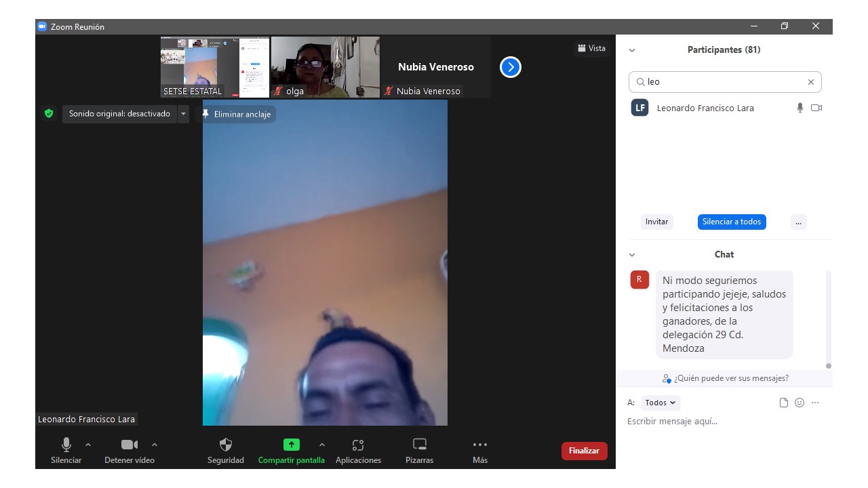Attach a file in chat

784,403
